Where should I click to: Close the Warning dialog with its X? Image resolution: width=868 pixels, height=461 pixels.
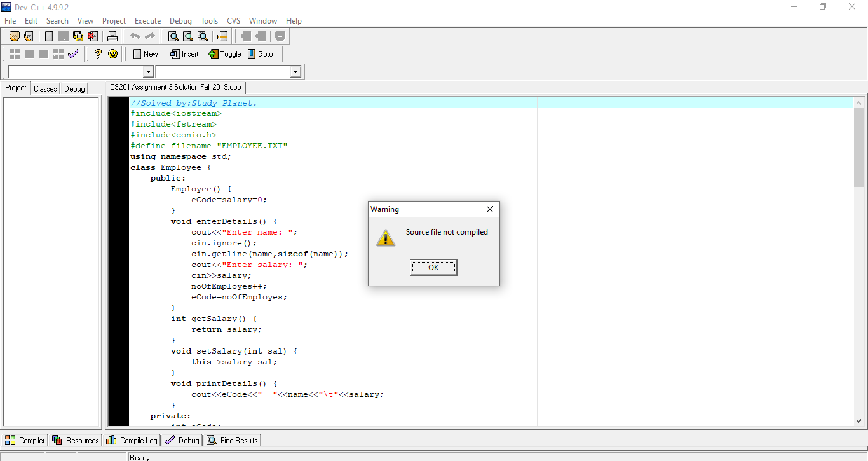(489, 209)
